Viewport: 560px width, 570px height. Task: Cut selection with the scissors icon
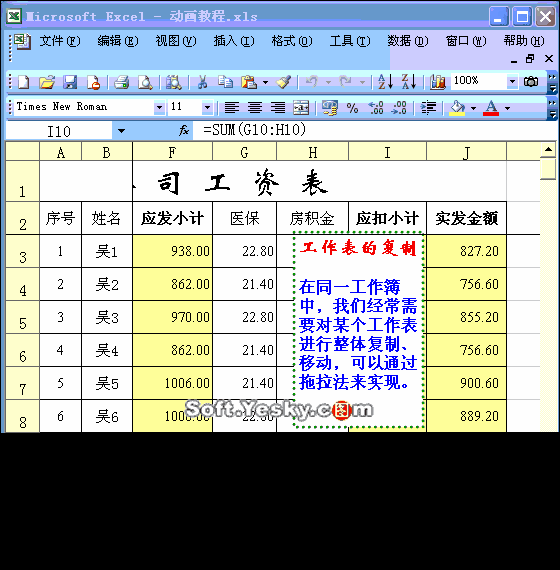click(202, 82)
